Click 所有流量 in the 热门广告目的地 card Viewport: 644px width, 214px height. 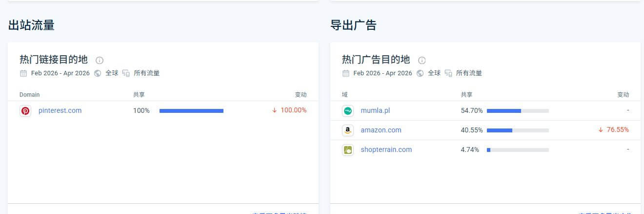click(x=469, y=73)
